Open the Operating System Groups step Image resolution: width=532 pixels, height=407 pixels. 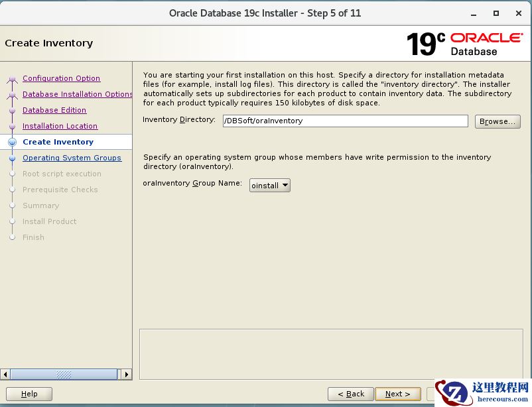pyautogui.click(x=72, y=158)
